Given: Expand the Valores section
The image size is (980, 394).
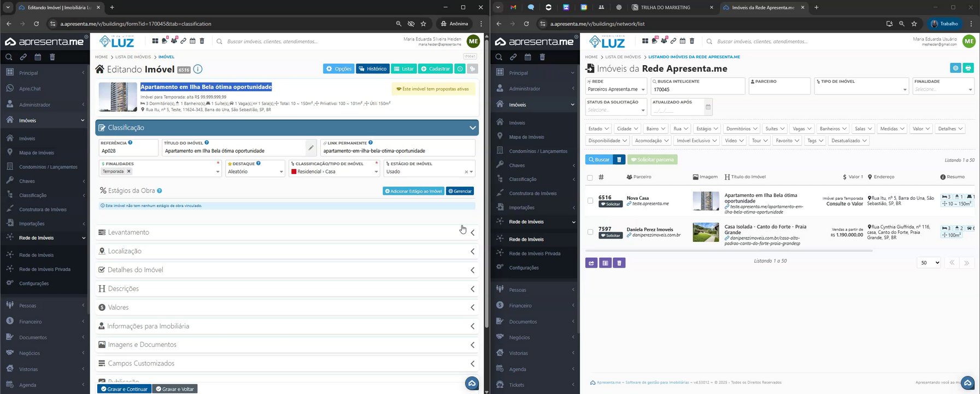Looking at the screenshot, I should point(287,308).
